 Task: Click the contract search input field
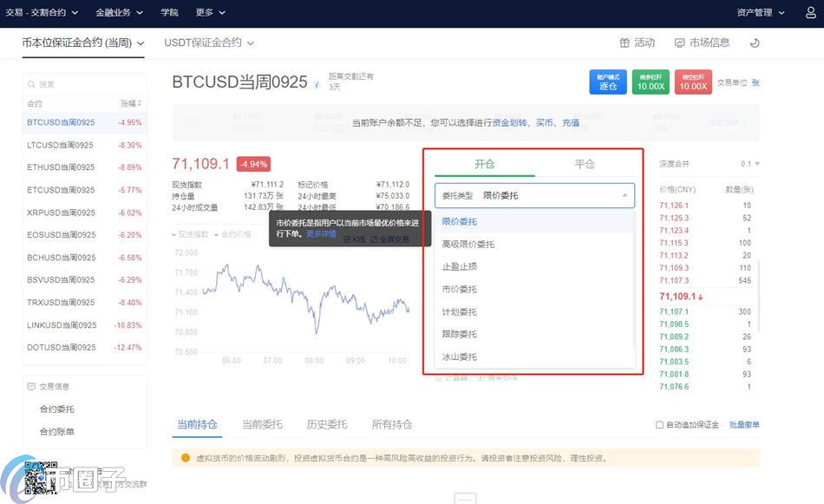click(85, 84)
